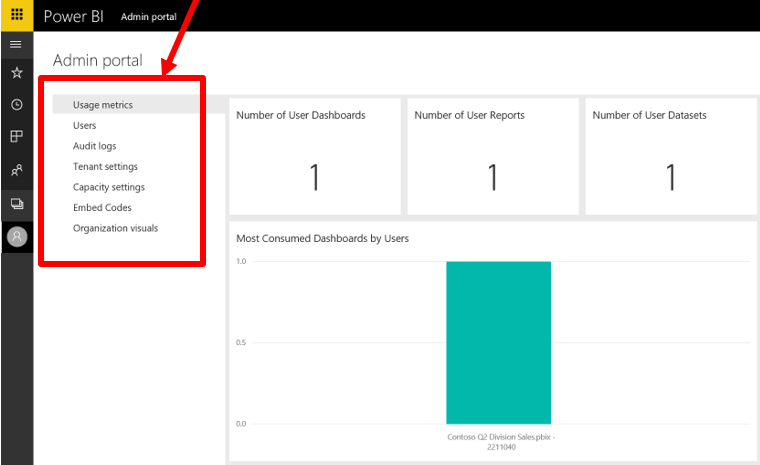The image size is (760, 465).
Task: Open Capacity settings section
Action: click(x=109, y=187)
